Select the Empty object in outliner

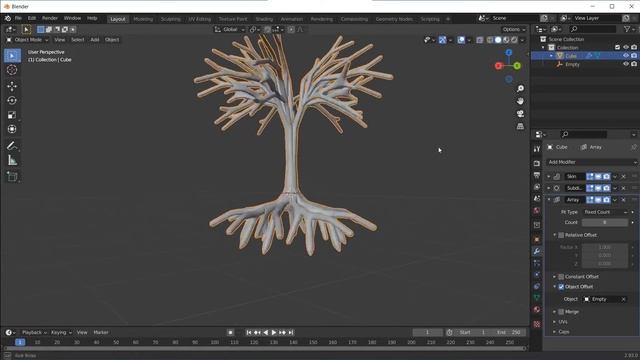tap(572, 64)
